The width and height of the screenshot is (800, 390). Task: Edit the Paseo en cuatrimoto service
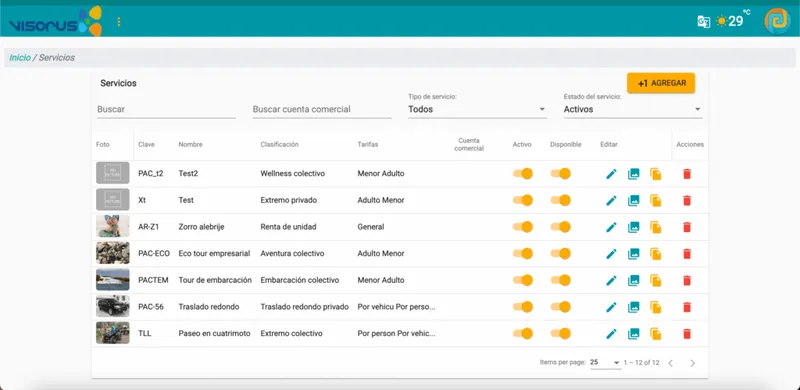(x=611, y=334)
